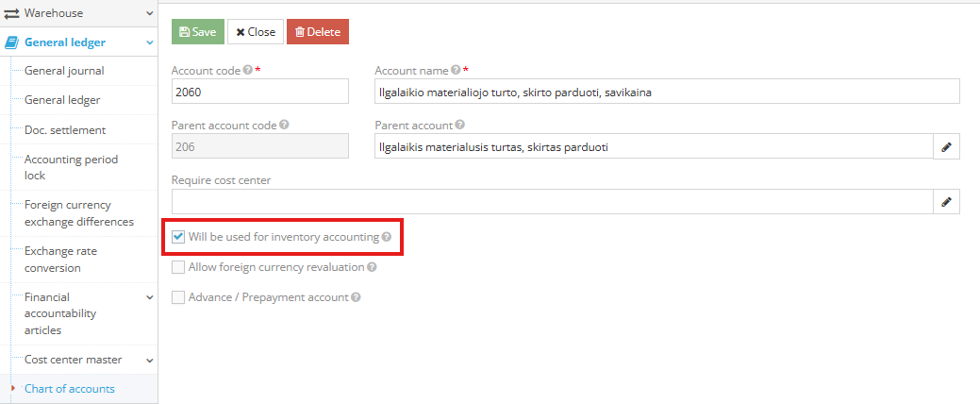The width and height of the screenshot is (980, 404).
Task: Click into the Account name field
Action: 667,92
